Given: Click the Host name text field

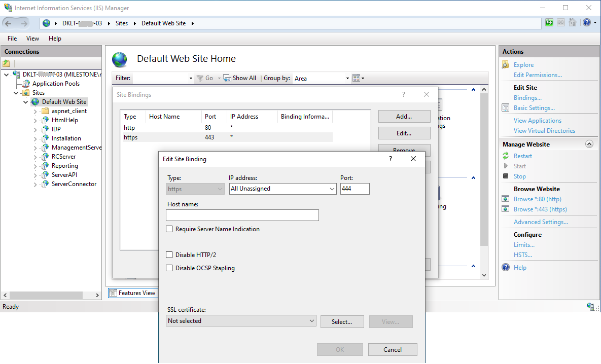Looking at the screenshot, I should (242, 215).
